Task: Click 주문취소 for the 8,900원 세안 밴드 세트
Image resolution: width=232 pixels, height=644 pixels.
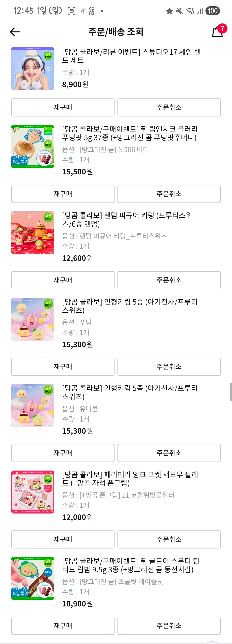Action: pyautogui.click(x=169, y=107)
